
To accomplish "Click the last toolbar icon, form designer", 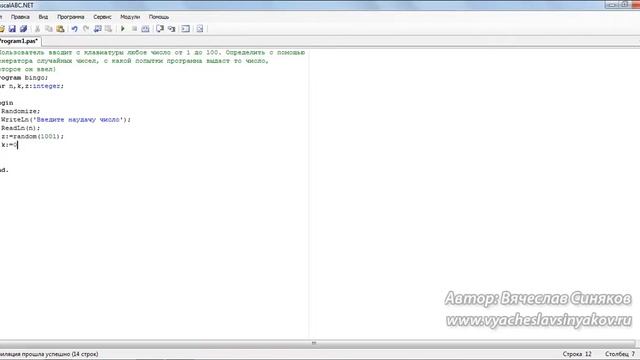I will tap(200, 29).
